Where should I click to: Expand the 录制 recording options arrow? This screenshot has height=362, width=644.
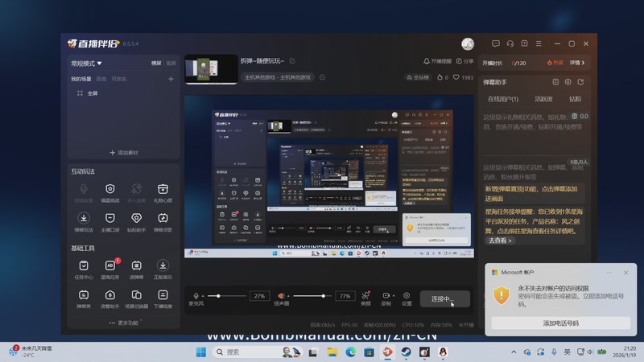point(394,296)
